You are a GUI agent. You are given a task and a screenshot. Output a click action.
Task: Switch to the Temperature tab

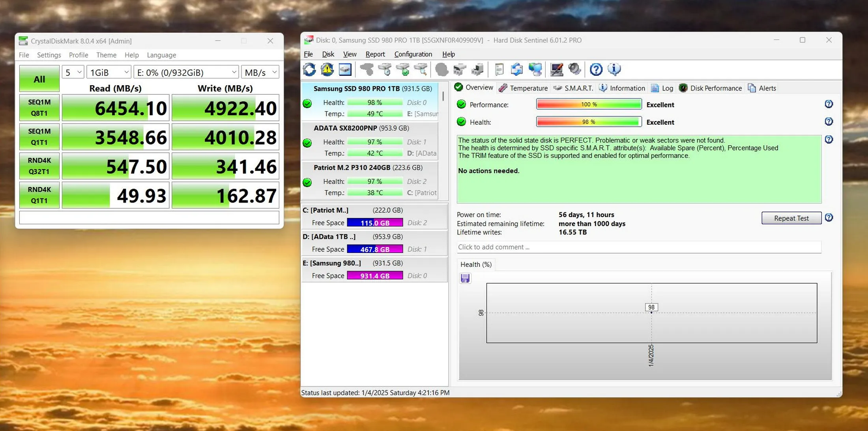523,88
